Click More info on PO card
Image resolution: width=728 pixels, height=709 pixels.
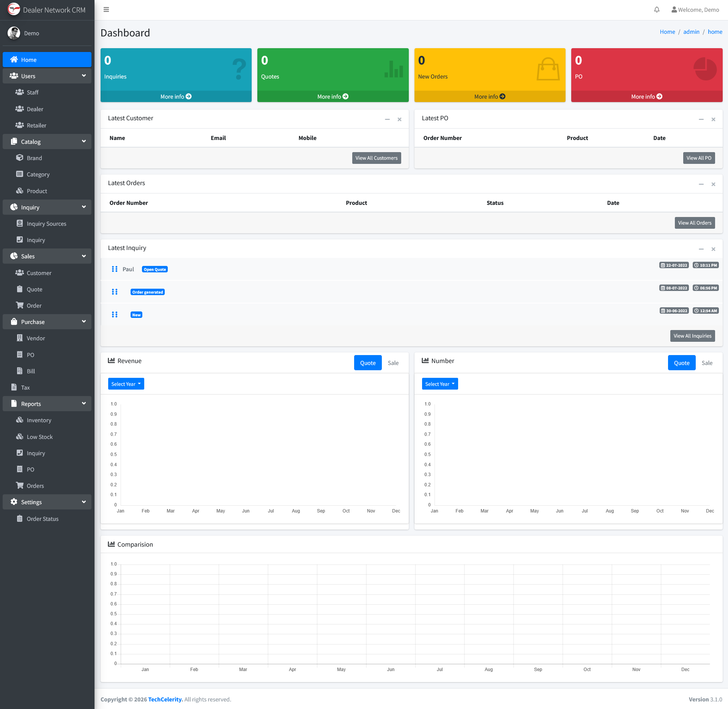pos(647,96)
